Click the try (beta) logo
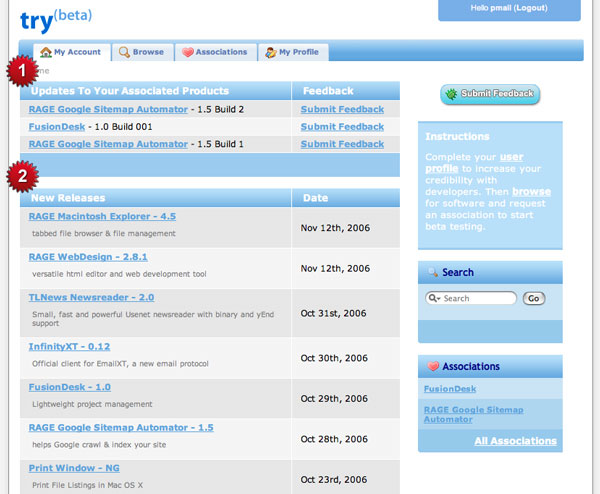This screenshot has height=494, width=600. click(x=56, y=20)
